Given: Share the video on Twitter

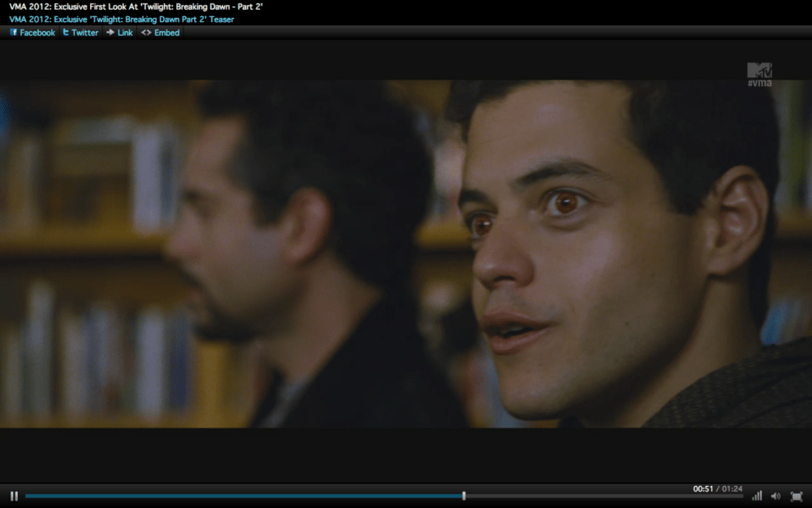Looking at the screenshot, I should (80, 33).
